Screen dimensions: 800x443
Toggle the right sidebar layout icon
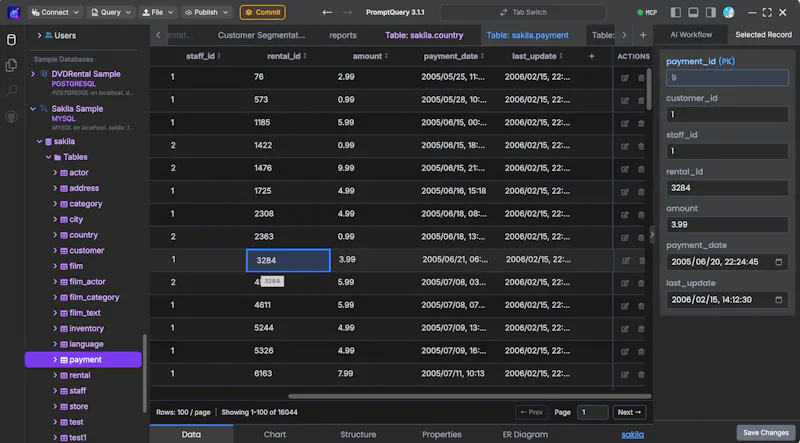coord(711,12)
